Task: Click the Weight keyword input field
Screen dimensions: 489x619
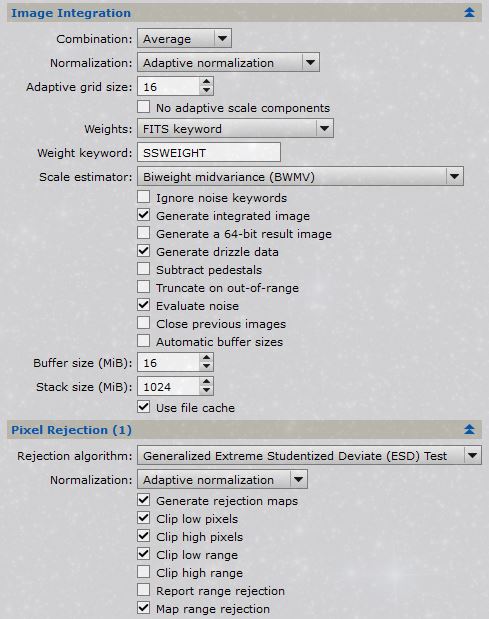Action: click(x=209, y=152)
